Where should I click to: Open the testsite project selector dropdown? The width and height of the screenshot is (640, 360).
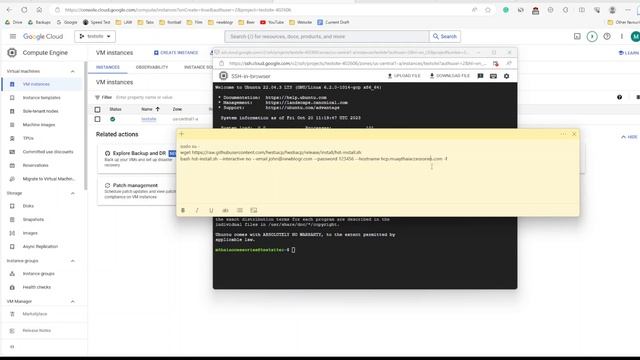[95, 36]
